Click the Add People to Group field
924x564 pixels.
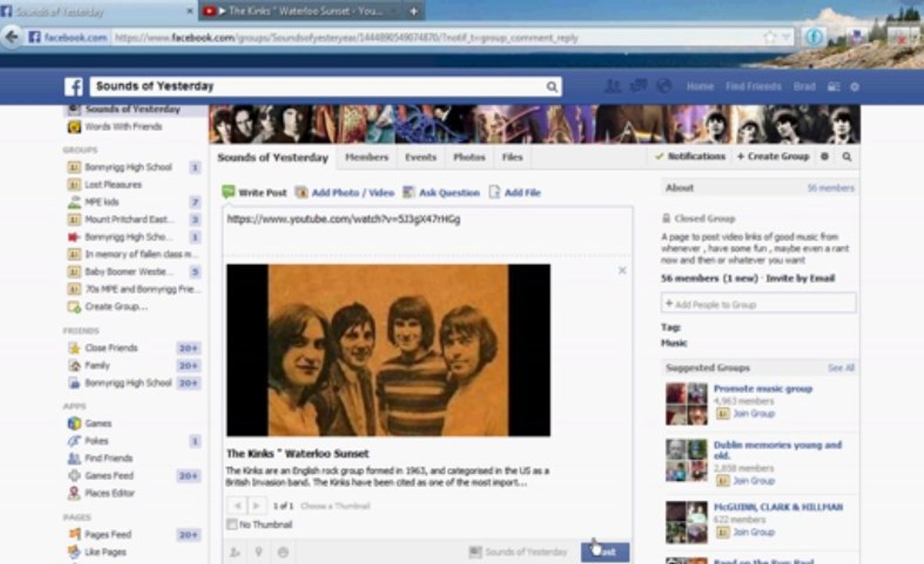(759, 304)
